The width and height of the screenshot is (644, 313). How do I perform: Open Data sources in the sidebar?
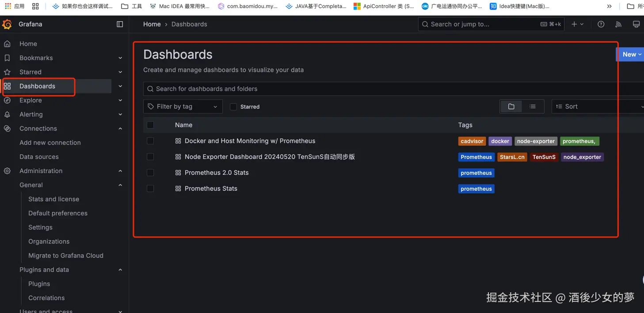[39, 157]
